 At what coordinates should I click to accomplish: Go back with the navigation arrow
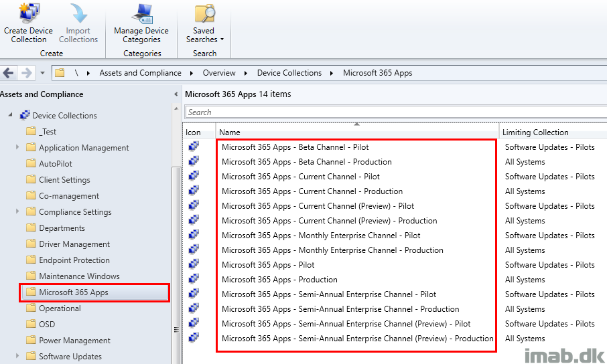point(9,73)
